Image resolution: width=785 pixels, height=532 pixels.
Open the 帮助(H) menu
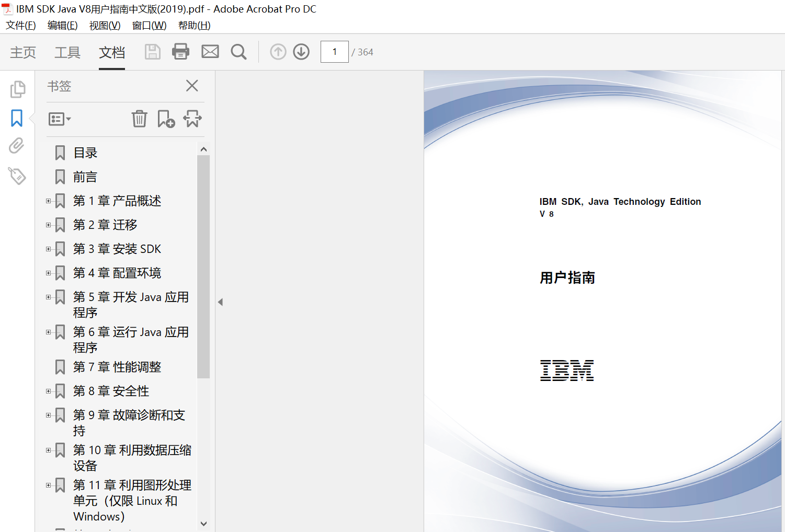(x=195, y=26)
